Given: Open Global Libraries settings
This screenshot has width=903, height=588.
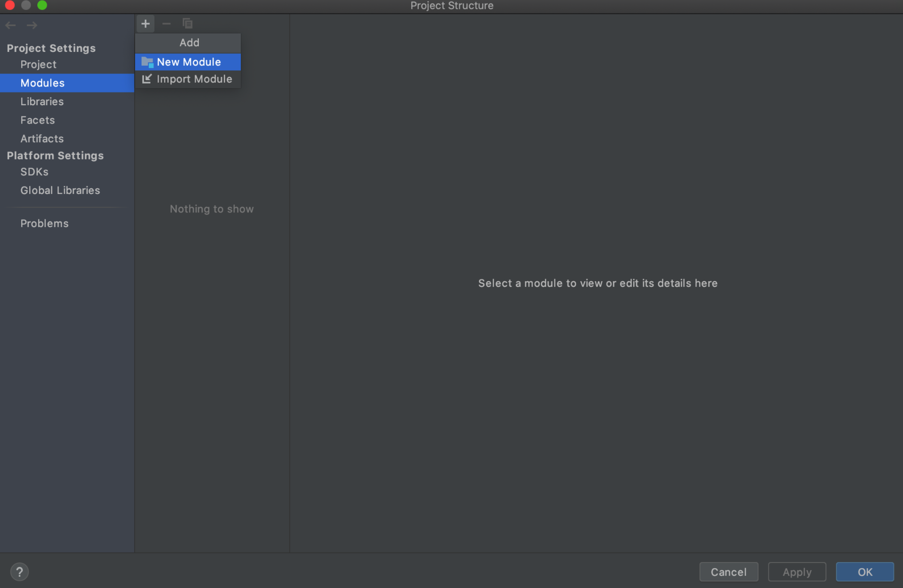Looking at the screenshot, I should click(x=67, y=190).
